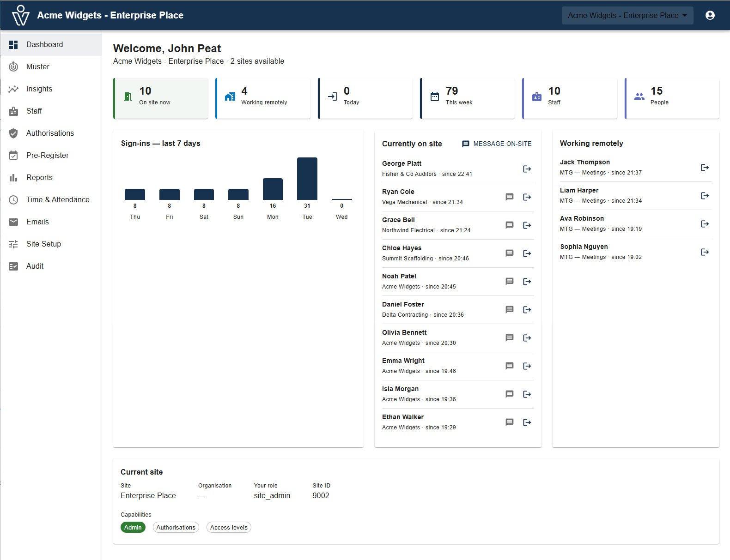
Task: View Reports from the sidebar
Action: click(x=51, y=178)
